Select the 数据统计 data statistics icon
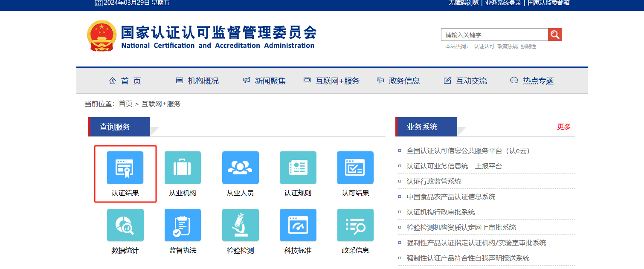The image size is (644, 269). click(125, 225)
